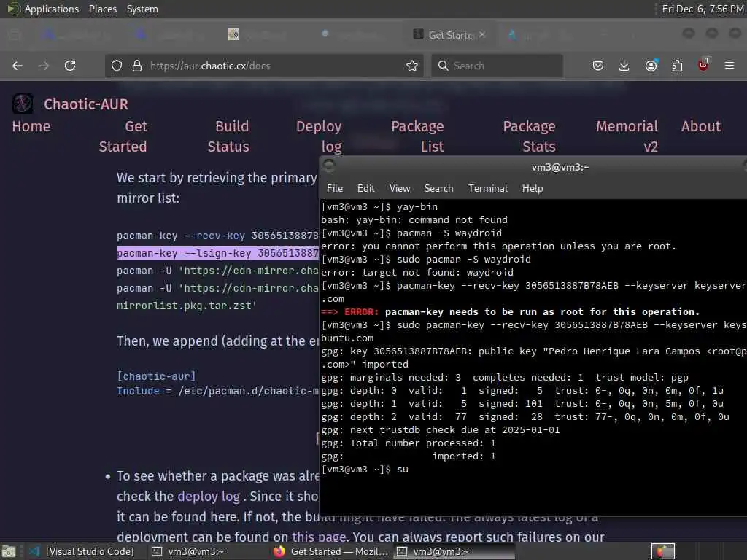Open the terminal Terminal menu
Image resolution: width=747 pixels, height=560 pixels.
point(488,188)
